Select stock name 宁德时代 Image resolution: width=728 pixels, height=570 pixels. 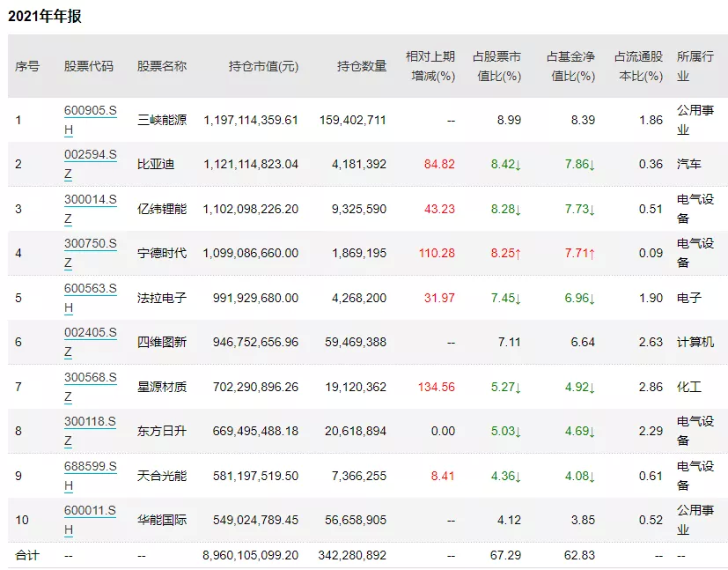pyautogui.click(x=162, y=253)
